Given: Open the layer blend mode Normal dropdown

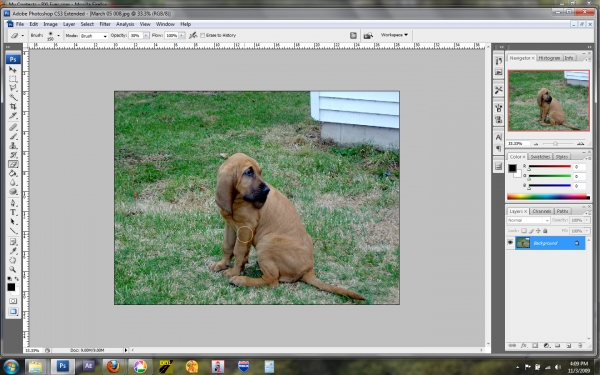Looking at the screenshot, I should [528, 220].
